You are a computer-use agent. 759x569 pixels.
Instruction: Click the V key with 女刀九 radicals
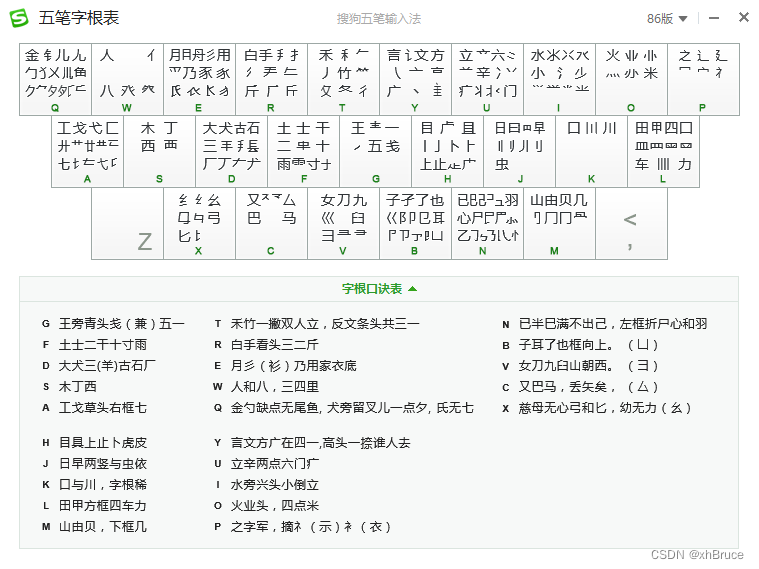click(x=344, y=224)
